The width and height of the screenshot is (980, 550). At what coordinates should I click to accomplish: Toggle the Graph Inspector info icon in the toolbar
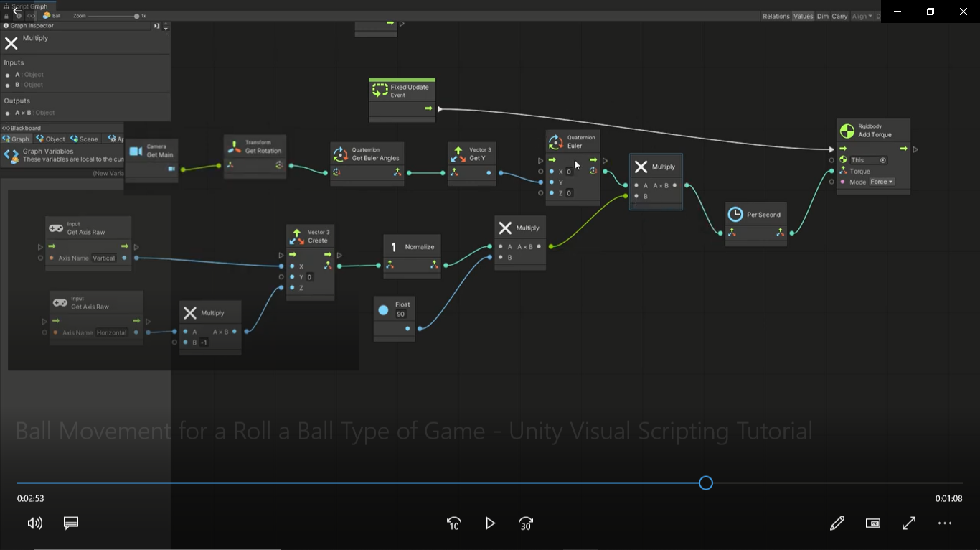pyautogui.click(x=19, y=16)
